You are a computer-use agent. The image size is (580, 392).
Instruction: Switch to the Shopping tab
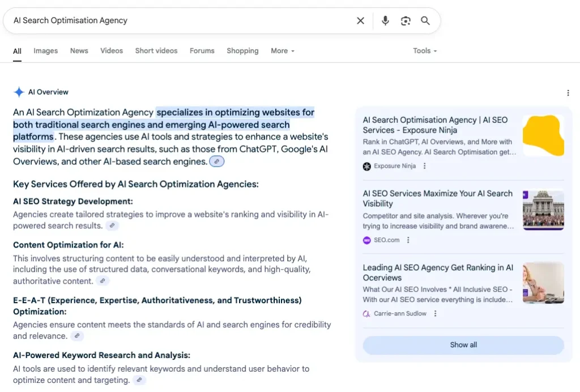pos(242,51)
